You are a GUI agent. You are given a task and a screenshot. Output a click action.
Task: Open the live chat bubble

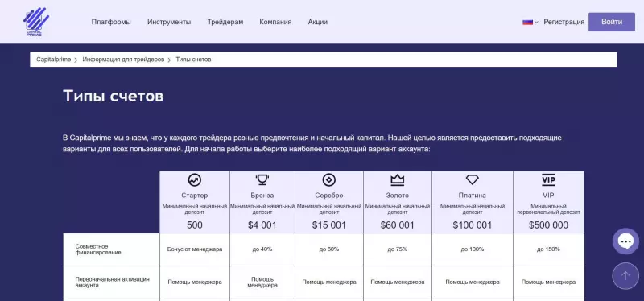point(625,241)
